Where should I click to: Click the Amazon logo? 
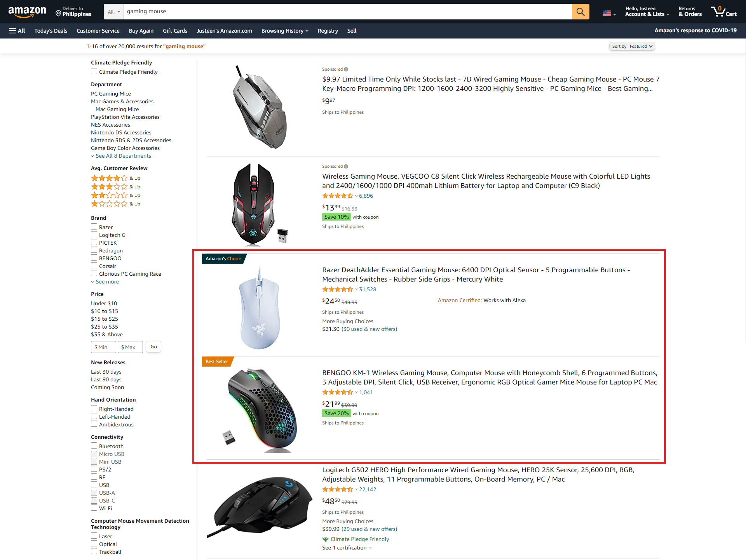click(x=27, y=12)
